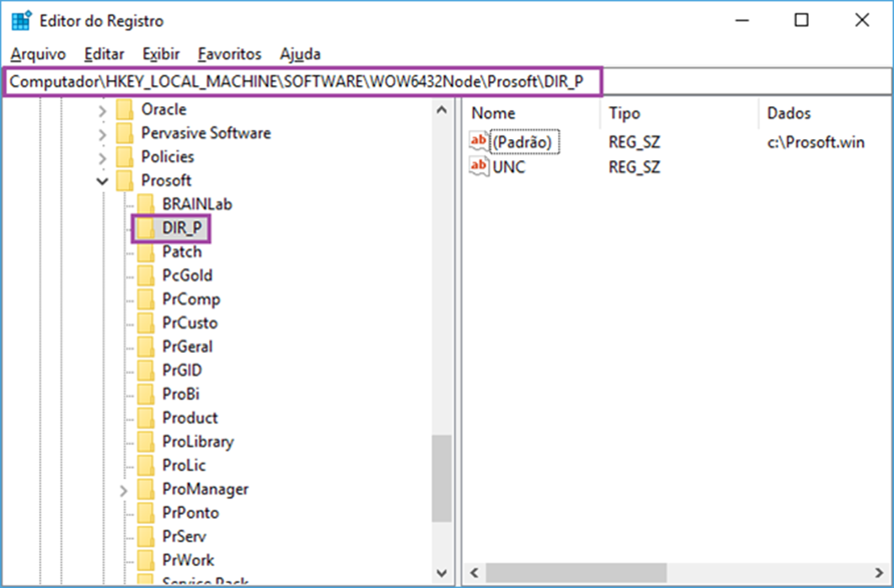Select the PrWork key label
The width and height of the screenshot is (894, 588).
188,560
